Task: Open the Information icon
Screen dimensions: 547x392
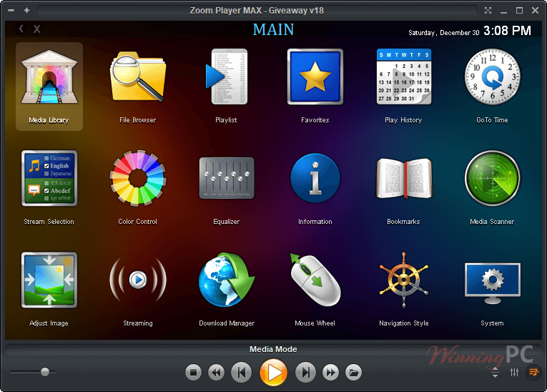Action: pyautogui.click(x=315, y=178)
